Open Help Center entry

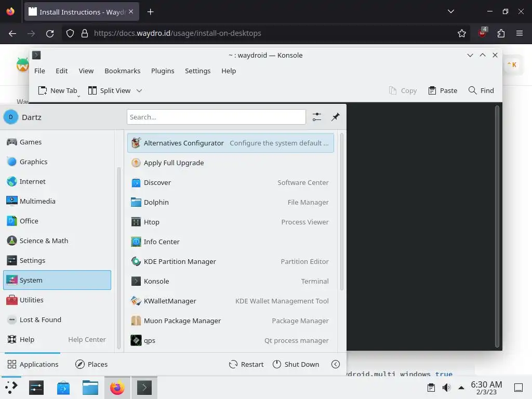[x=57, y=339]
